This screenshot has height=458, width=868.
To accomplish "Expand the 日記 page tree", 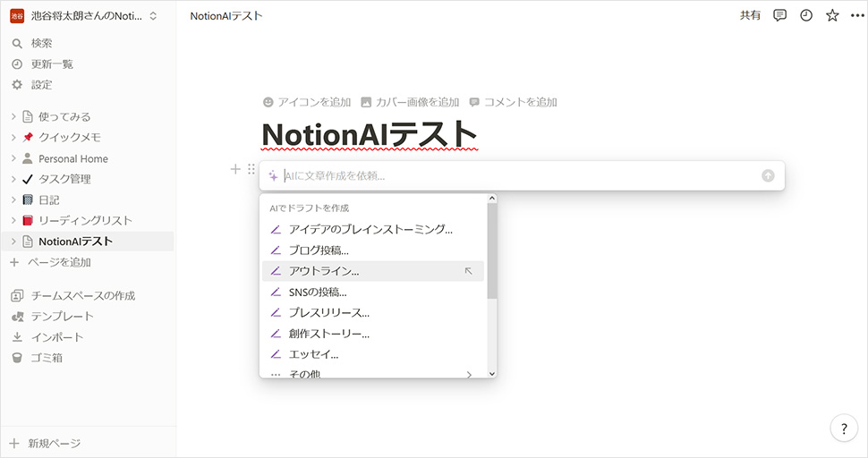I will point(13,199).
